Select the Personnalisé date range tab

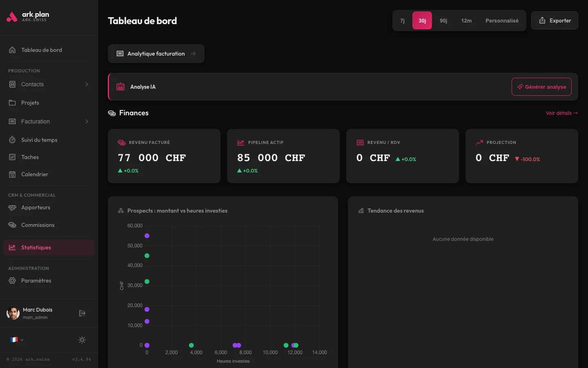(x=502, y=20)
